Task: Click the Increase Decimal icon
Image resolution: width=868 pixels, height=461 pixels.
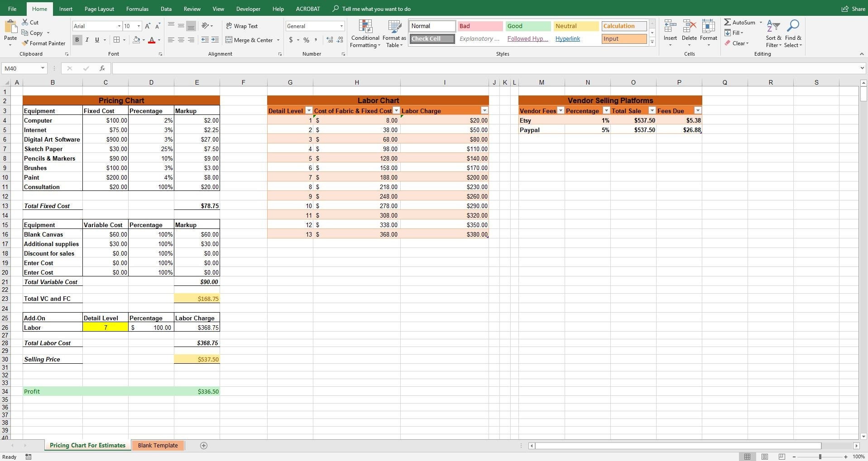Action: tap(329, 40)
